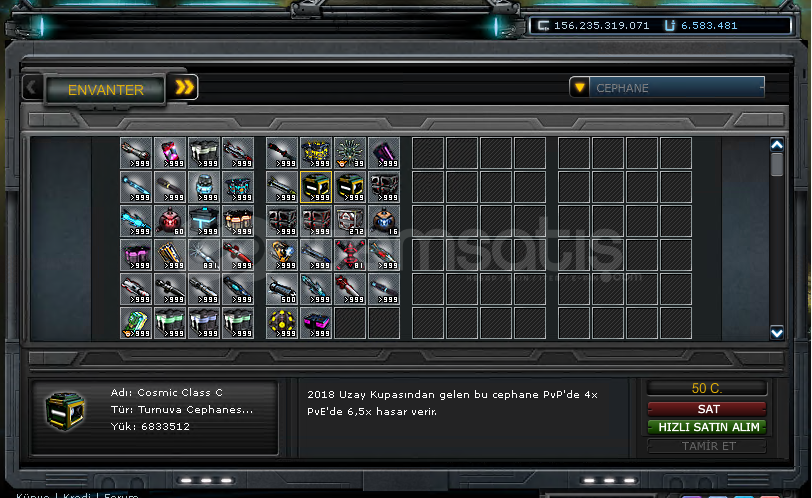Click the green HIZLI SATIN ALIM button
Viewport: 812px width, 498px height.
pos(707,427)
